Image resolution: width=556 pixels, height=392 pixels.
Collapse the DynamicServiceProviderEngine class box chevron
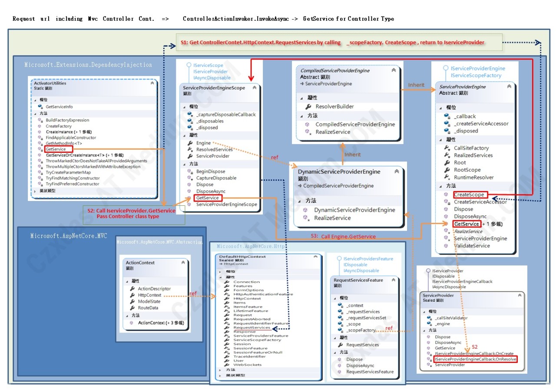pos(397,171)
